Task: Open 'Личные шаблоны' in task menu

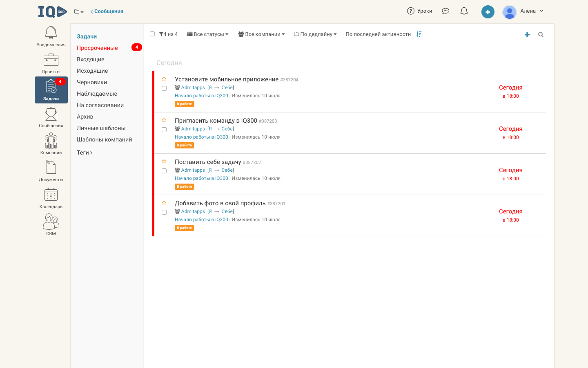Action: pyautogui.click(x=101, y=128)
